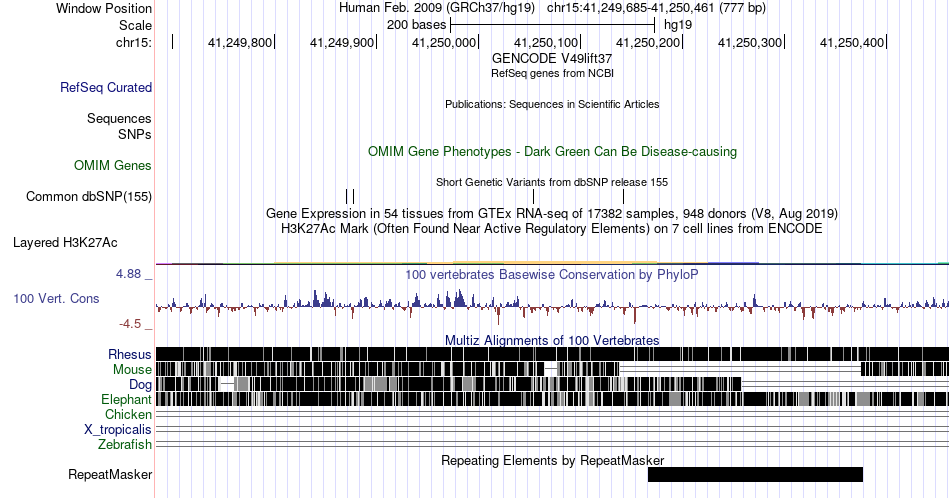950x498 pixels.
Task: Click the RefSeq Curated track label
Action: coord(106,87)
